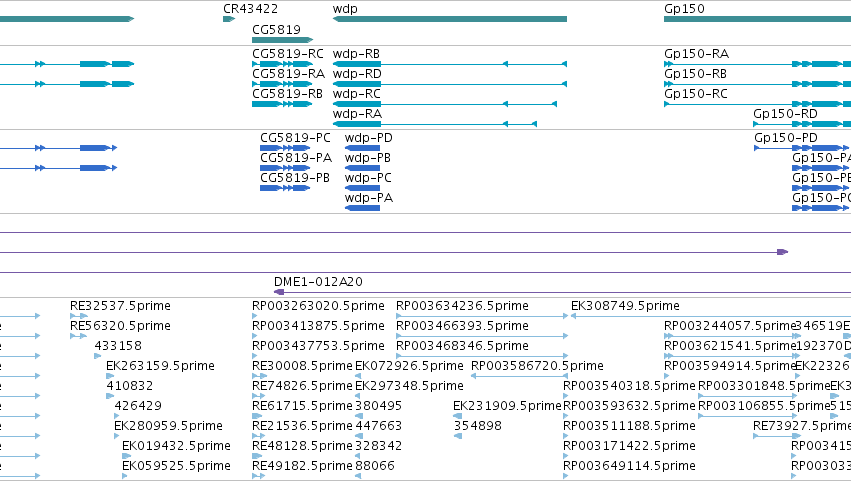Screen dimensions: 851x481
Task: Select RE48128.5prime EST
Action: click(259, 456)
